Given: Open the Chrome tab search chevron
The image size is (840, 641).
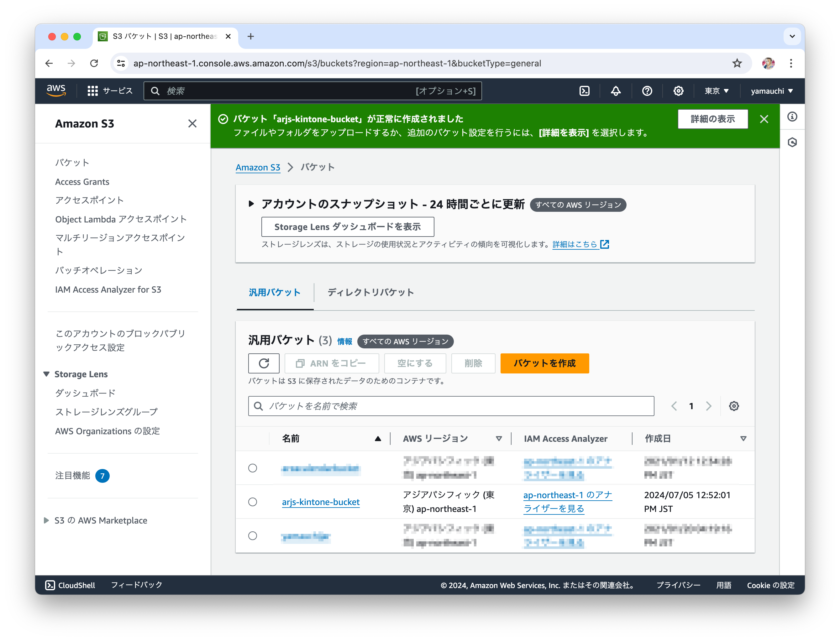Looking at the screenshot, I should pyautogui.click(x=792, y=36).
